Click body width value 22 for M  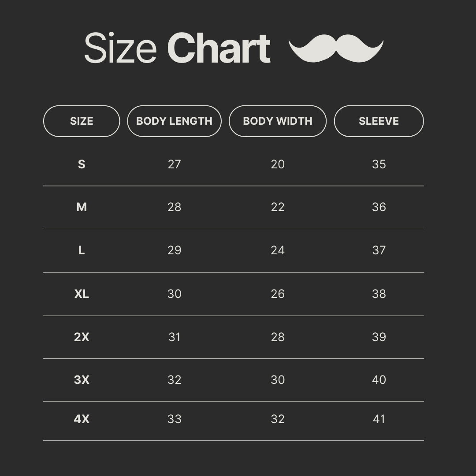point(278,207)
